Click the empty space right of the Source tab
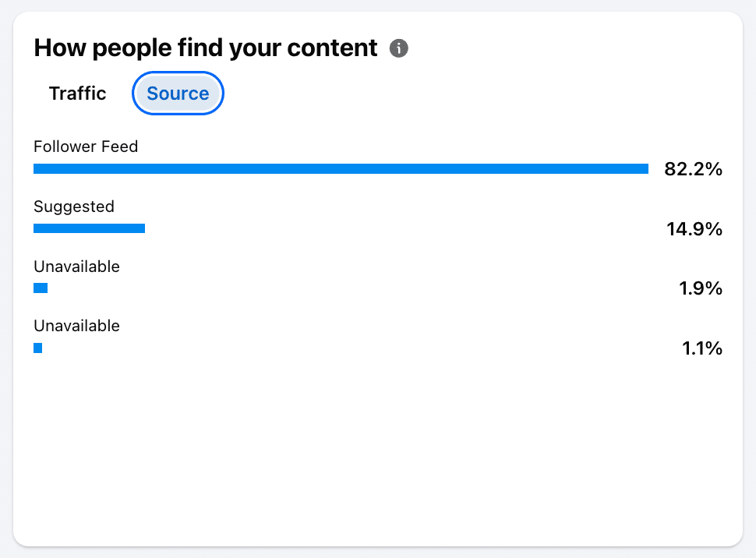The width and height of the screenshot is (756, 558). (468, 94)
